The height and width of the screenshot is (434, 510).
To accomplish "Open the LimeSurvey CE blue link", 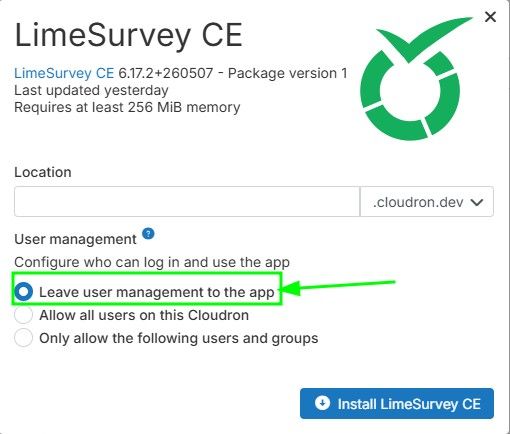I will 64,73.
